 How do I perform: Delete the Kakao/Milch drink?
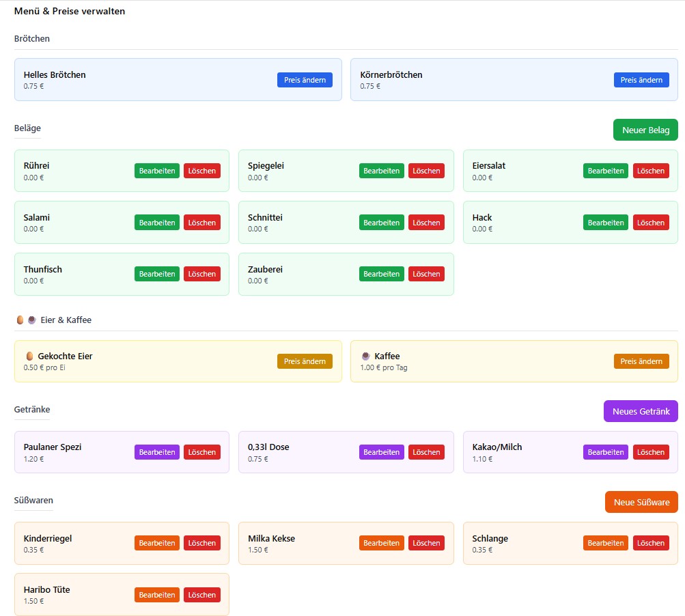[650, 452]
